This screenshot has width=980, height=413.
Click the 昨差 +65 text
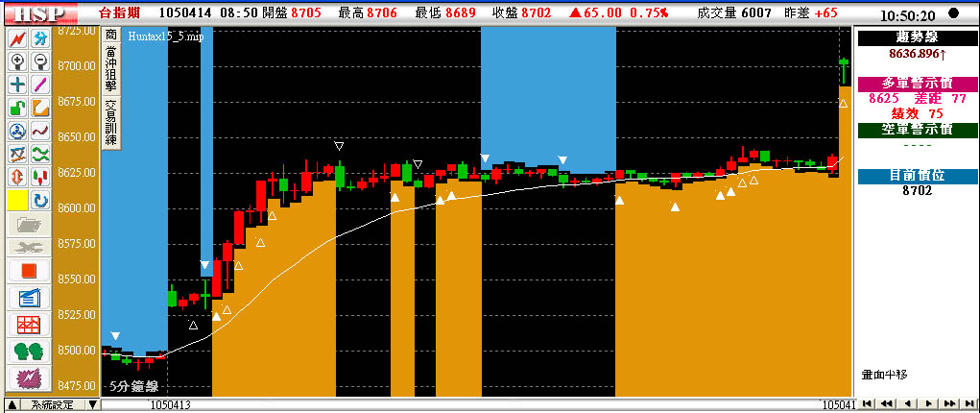(810, 12)
